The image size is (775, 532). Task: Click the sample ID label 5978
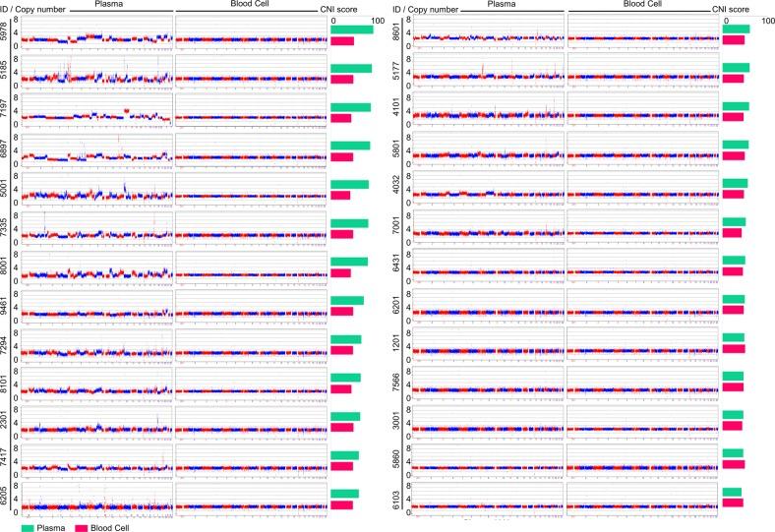click(5, 32)
